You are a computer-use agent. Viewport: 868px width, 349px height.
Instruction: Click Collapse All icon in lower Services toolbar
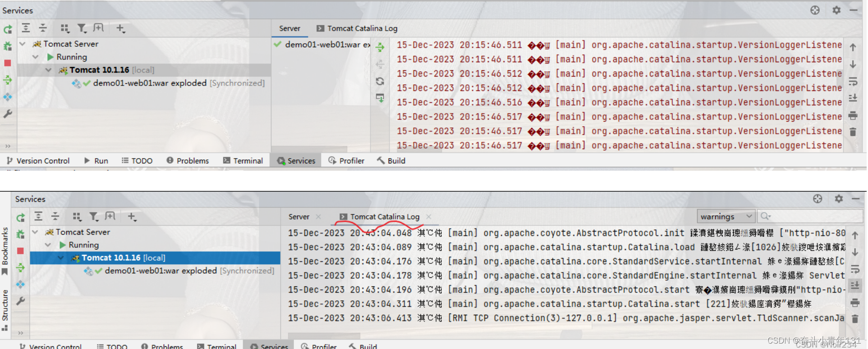[55, 217]
